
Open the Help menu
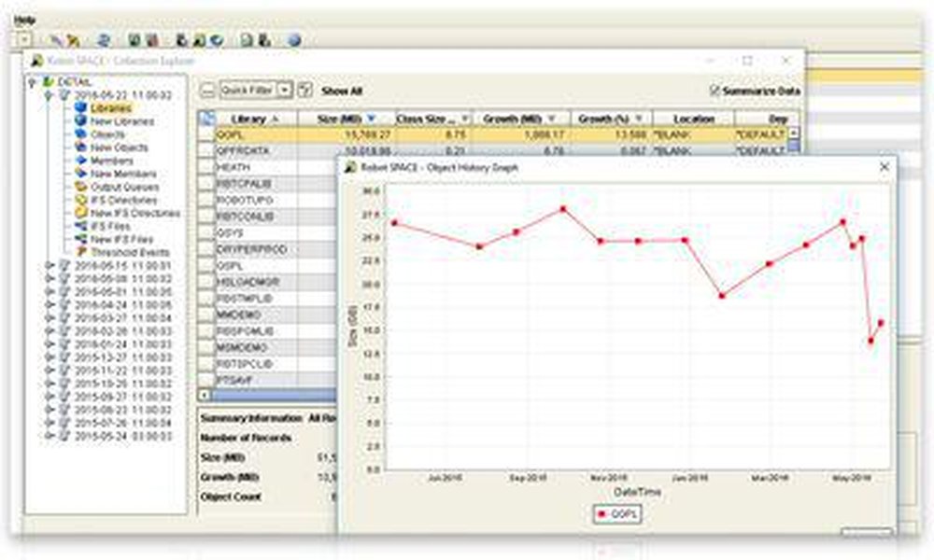[24, 21]
